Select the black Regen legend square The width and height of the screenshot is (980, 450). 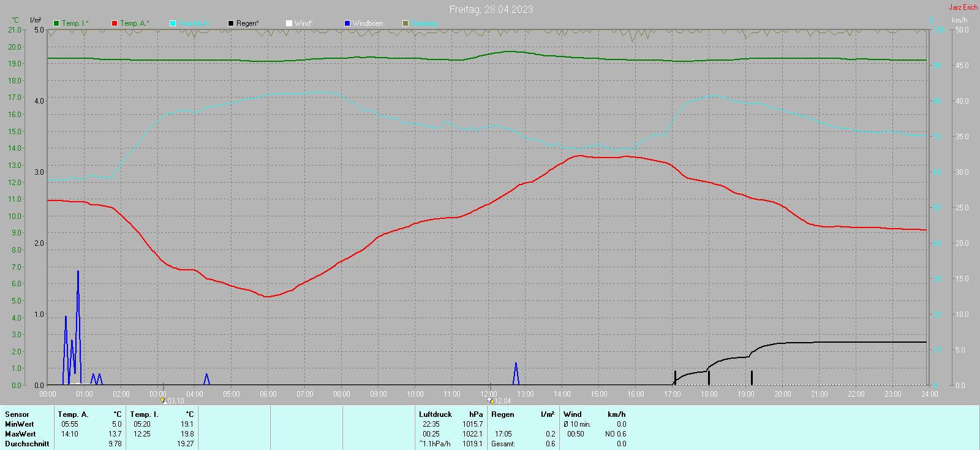click(x=231, y=23)
